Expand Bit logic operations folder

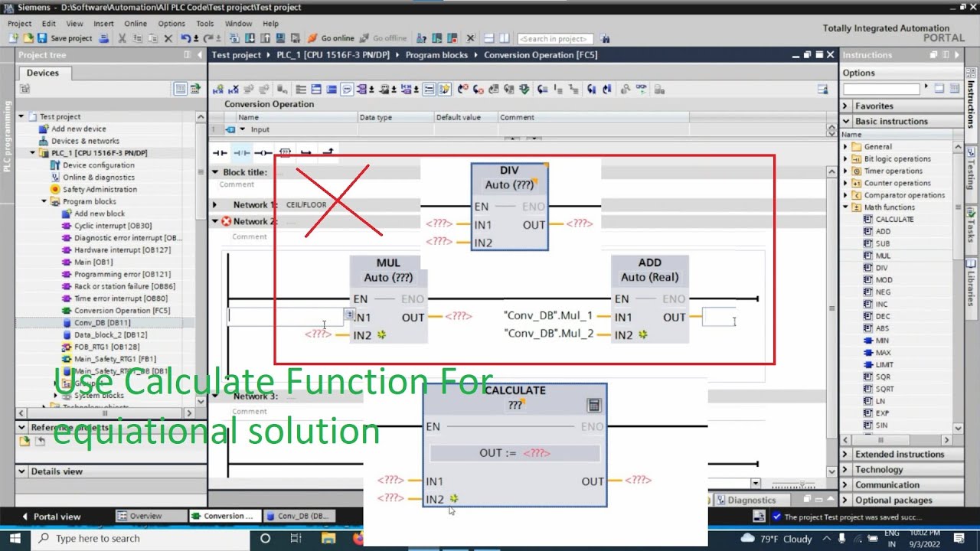pyautogui.click(x=846, y=158)
